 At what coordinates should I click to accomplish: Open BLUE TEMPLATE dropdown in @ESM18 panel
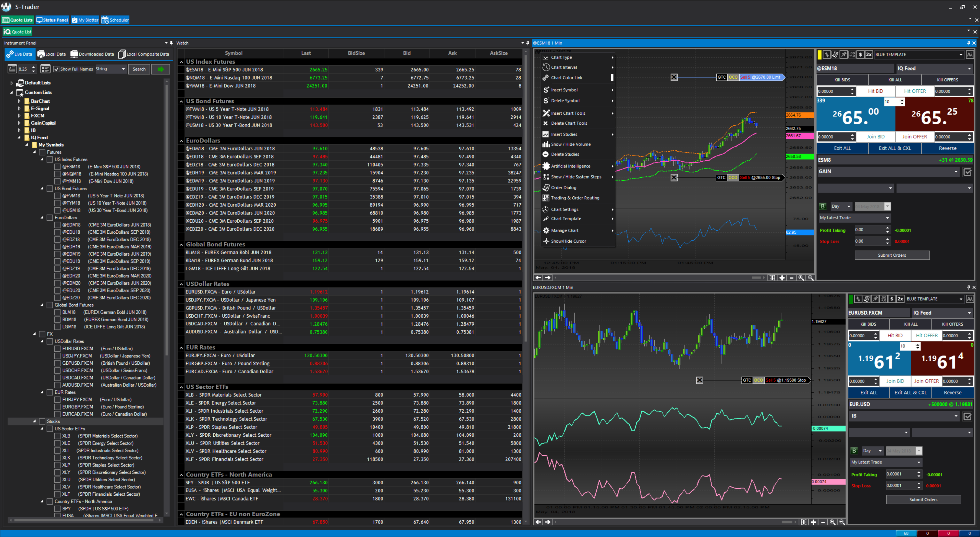920,55
